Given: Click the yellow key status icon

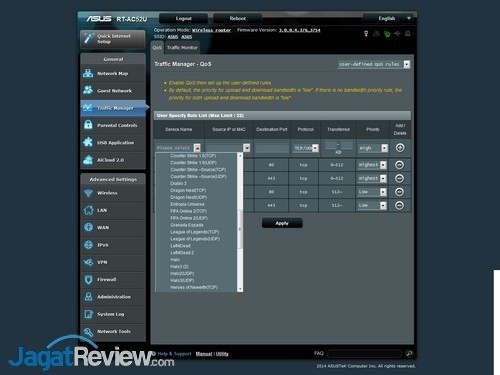Looking at the screenshot, I should [x=366, y=34].
